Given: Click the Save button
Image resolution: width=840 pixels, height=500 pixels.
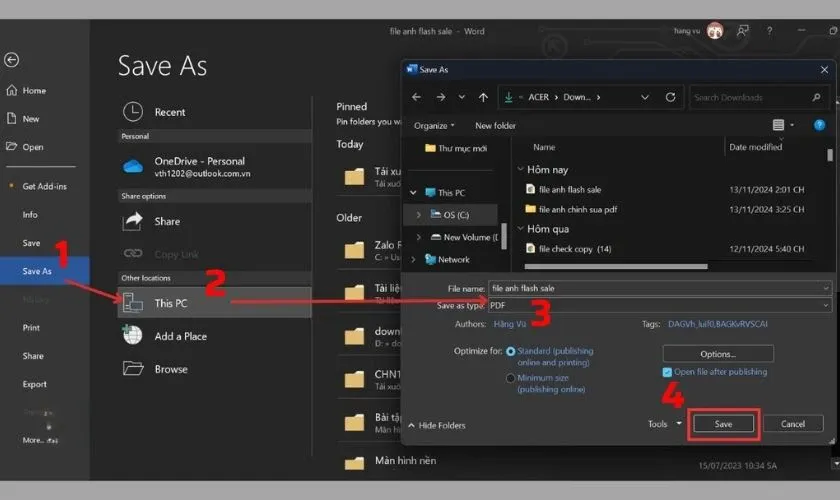Looking at the screenshot, I should (x=723, y=424).
